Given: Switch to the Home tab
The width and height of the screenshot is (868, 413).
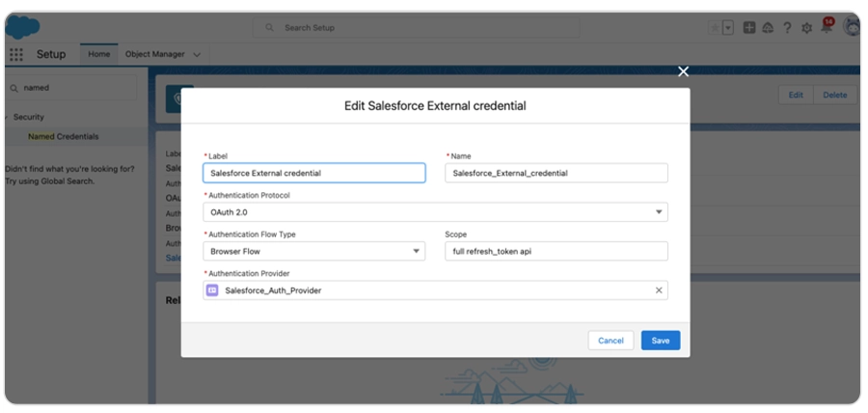Looking at the screenshot, I should (x=99, y=55).
